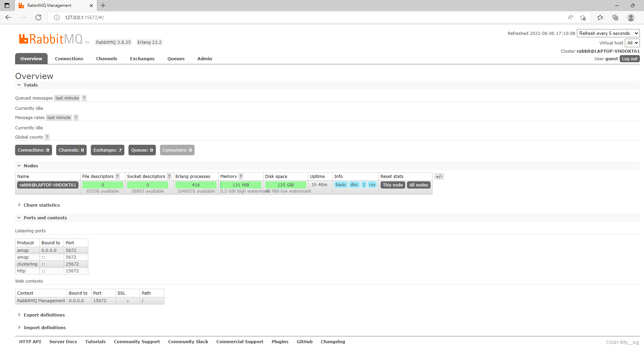Viewport: 644px width, 348px height.
Task: Open the Plugins footer link
Action: tap(280, 342)
